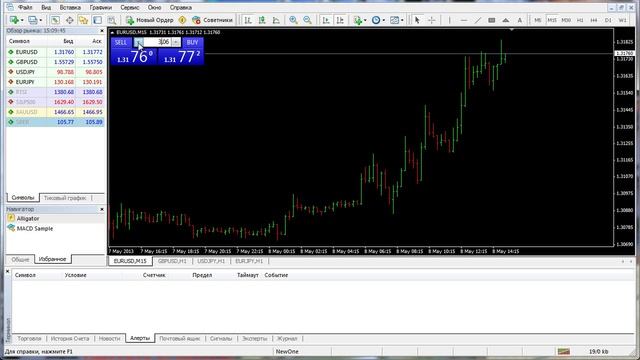Image resolution: width=640 pixels, height=360 pixels.
Task: Toggle the Market Watch window icon
Action: coord(55,20)
